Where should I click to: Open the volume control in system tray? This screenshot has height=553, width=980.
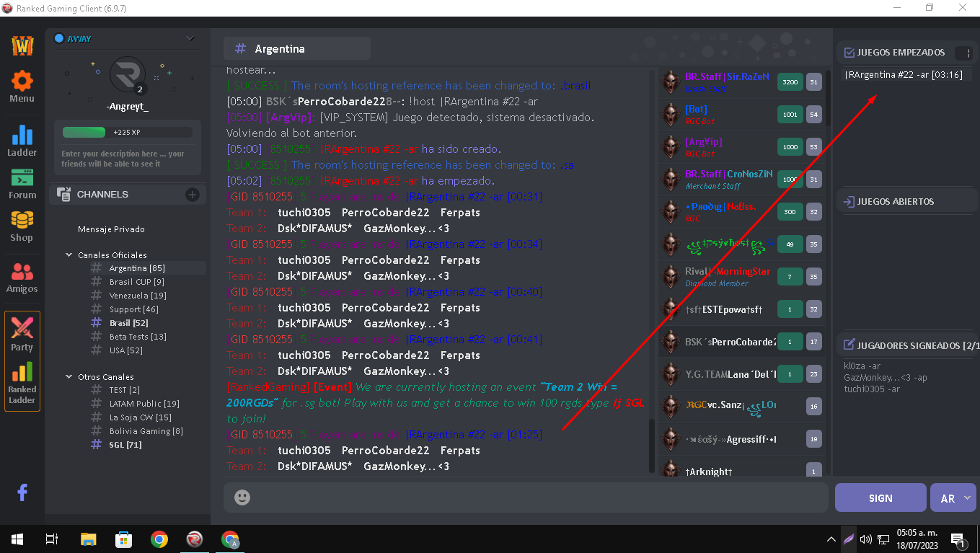click(866, 539)
